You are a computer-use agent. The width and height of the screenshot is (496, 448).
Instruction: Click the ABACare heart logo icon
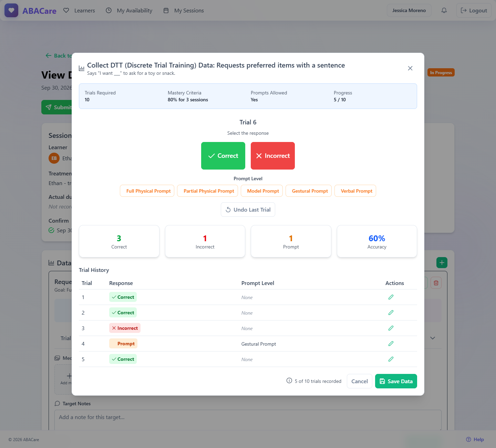[x=11, y=10]
